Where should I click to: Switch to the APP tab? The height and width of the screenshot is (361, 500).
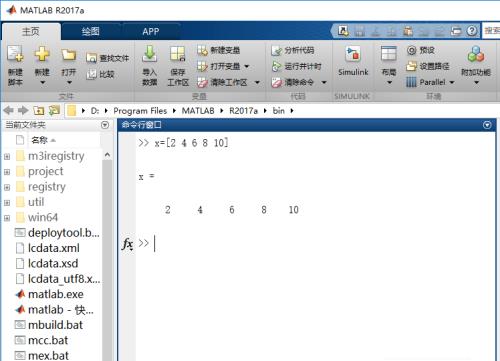151,32
